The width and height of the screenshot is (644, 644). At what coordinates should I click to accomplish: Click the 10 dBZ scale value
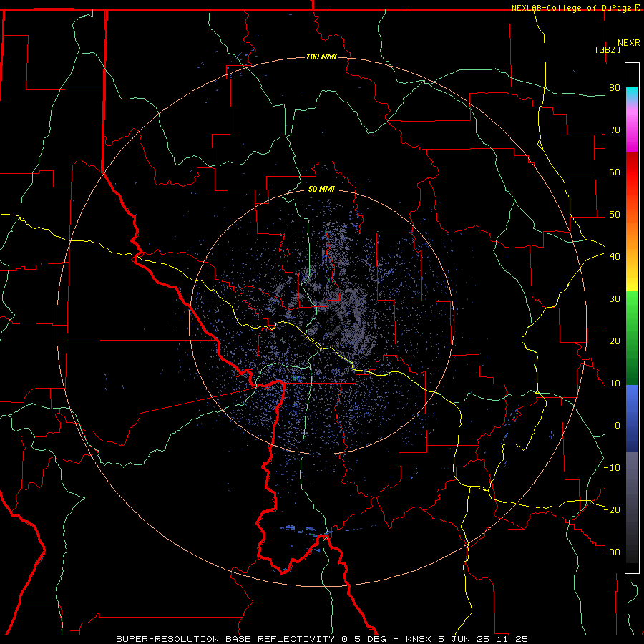pos(615,384)
